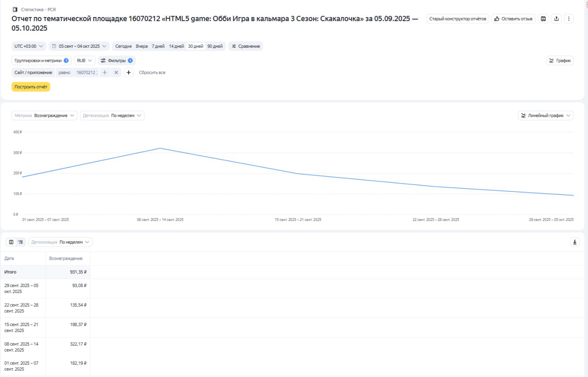Click the share/export report icon
Screen dimensions: 588x377
[x=556, y=19]
